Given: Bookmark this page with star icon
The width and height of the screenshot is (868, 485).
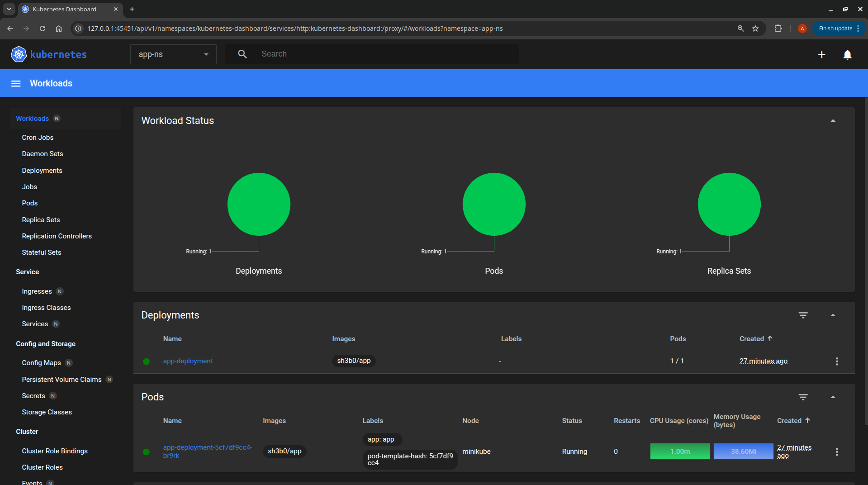Looking at the screenshot, I should point(755,29).
